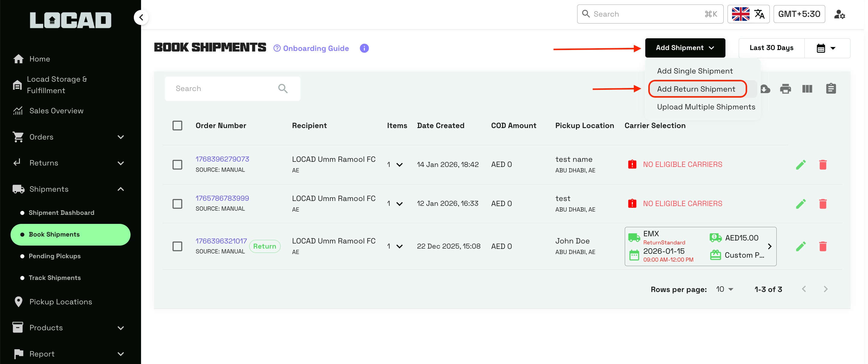Open the user settings icon
The image size is (868, 364).
839,14
